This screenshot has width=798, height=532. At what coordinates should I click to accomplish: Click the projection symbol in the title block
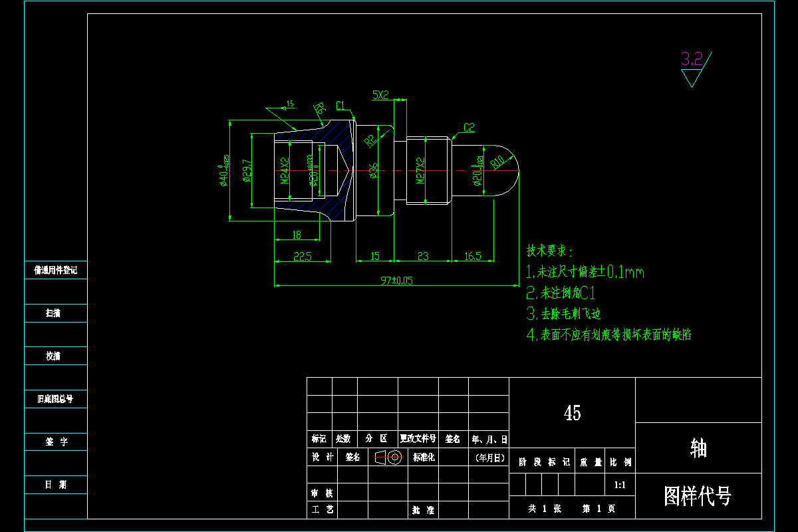(388, 458)
